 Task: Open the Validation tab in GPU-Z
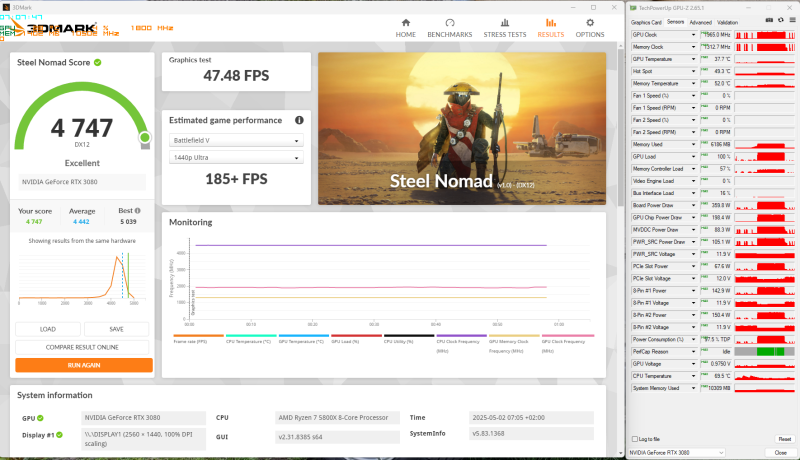point(727,22)
